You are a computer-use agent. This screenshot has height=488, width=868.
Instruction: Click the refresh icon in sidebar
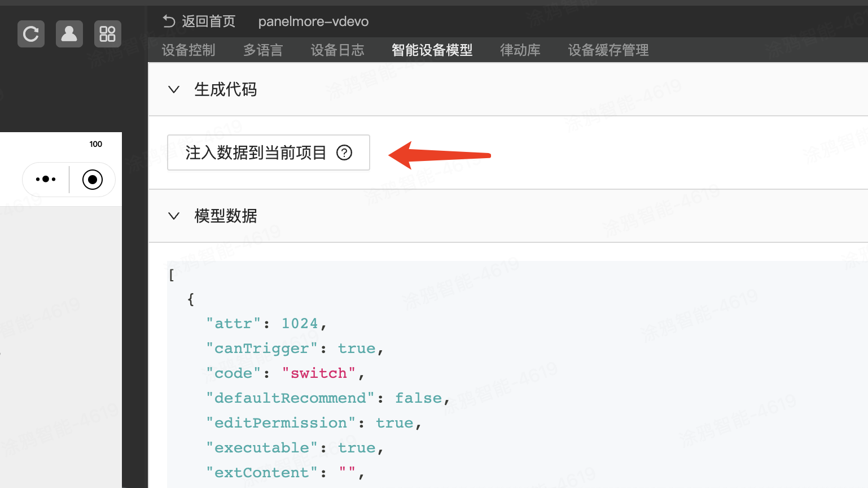(x=31, y=34)
